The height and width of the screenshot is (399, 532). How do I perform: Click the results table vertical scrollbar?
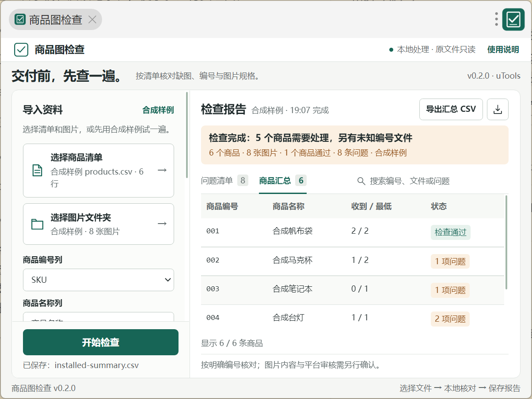tap(506, 243)
